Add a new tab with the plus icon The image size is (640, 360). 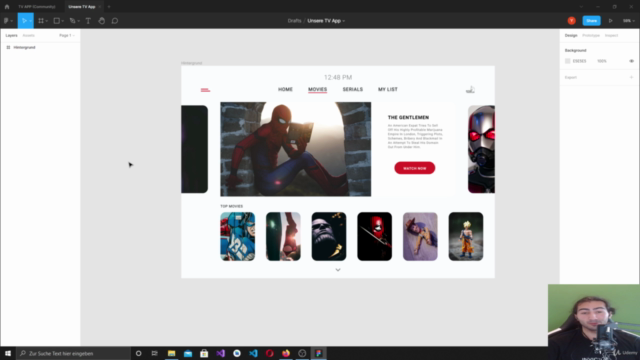[109, 7]
